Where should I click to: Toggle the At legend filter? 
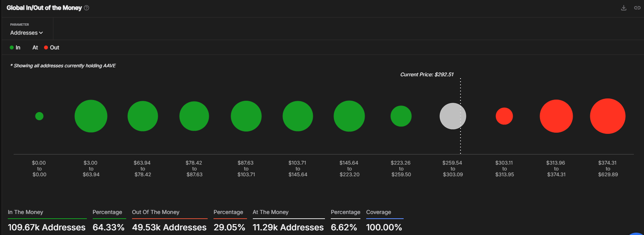click(35, 47)
